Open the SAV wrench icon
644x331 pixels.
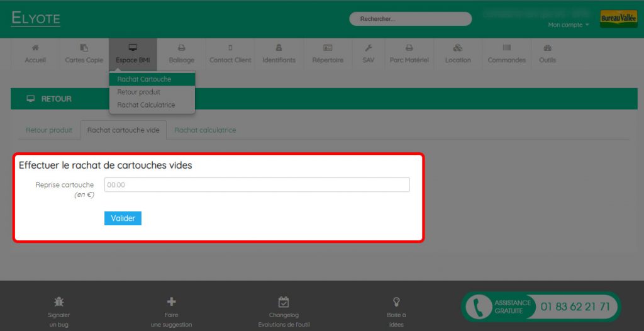pos(369,48)
